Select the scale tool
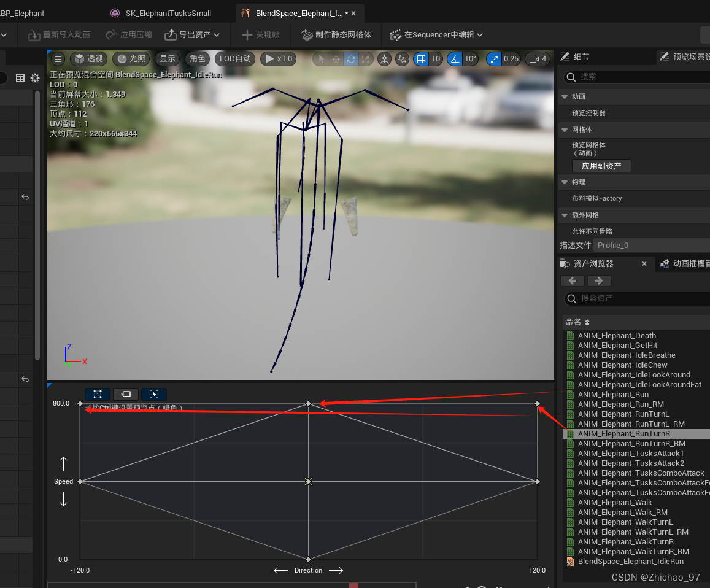The height and width of the screenshot is (588, 710). point(365,59)
